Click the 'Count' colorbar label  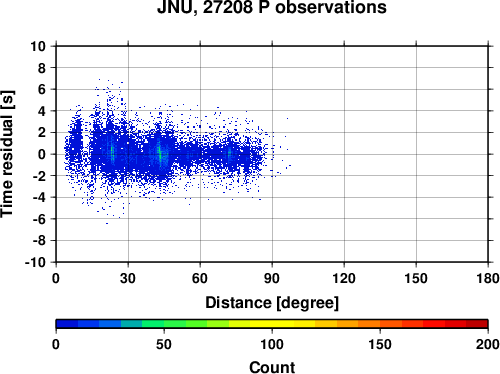pyautogui.click(x=272, y=367)
